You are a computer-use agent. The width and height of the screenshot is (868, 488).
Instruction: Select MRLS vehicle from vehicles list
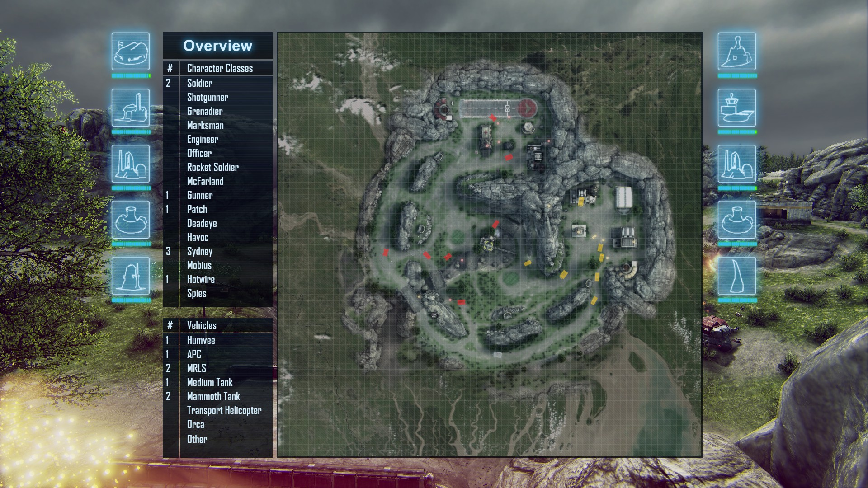click(x=196, y=368)
